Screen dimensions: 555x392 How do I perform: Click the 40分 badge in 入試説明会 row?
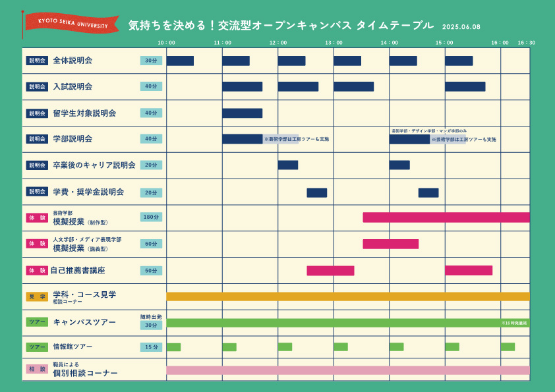click(x=151, y=86)
